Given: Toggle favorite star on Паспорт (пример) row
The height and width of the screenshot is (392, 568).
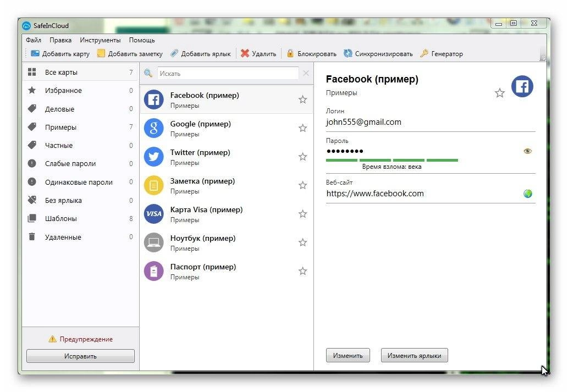Looking at the screenshot, I should [303, 271].
